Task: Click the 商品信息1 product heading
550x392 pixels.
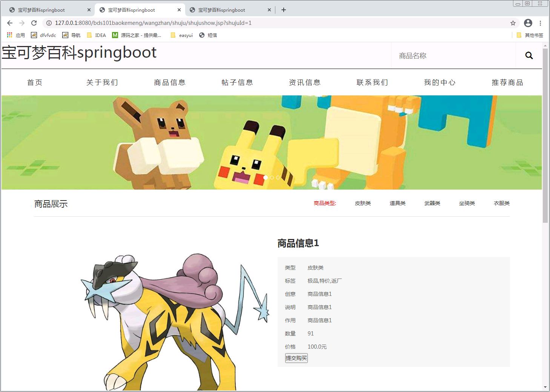Action: point(298,243)
